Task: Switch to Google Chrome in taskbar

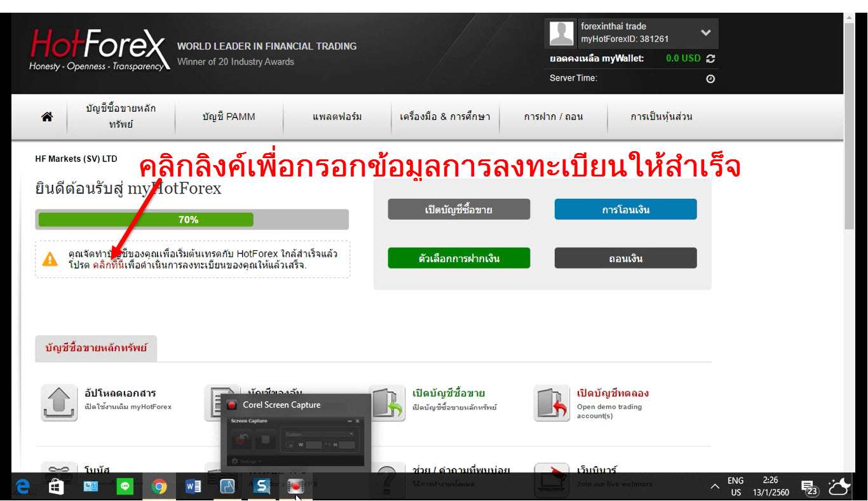Action: (x=159, y=487)
